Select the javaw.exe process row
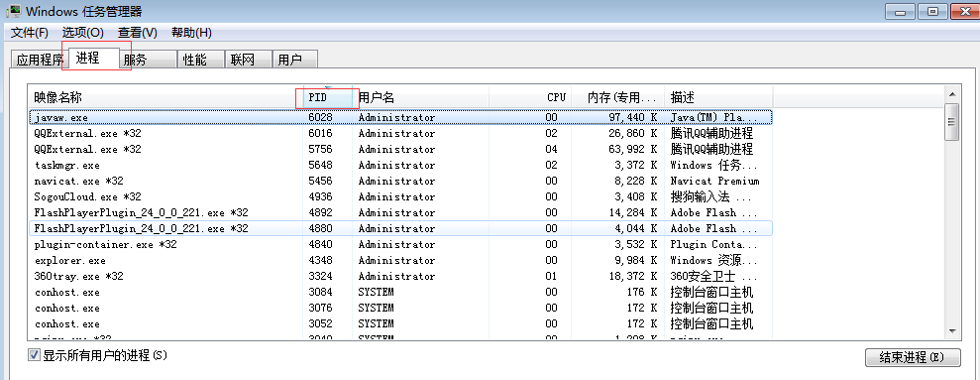 pyautogui.click(x=400, y=117)
